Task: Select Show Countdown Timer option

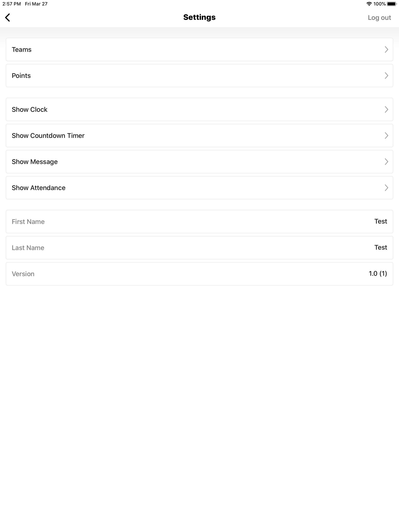Action: pos(199,136)
